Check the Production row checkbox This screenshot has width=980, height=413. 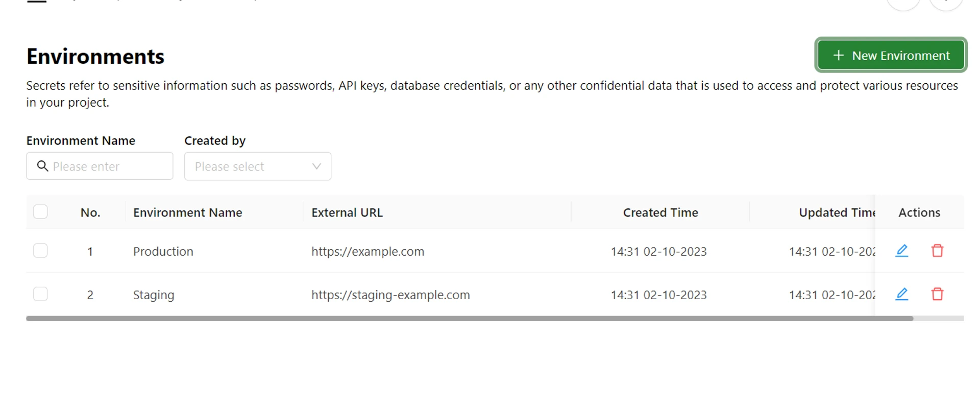click(40, 251)
